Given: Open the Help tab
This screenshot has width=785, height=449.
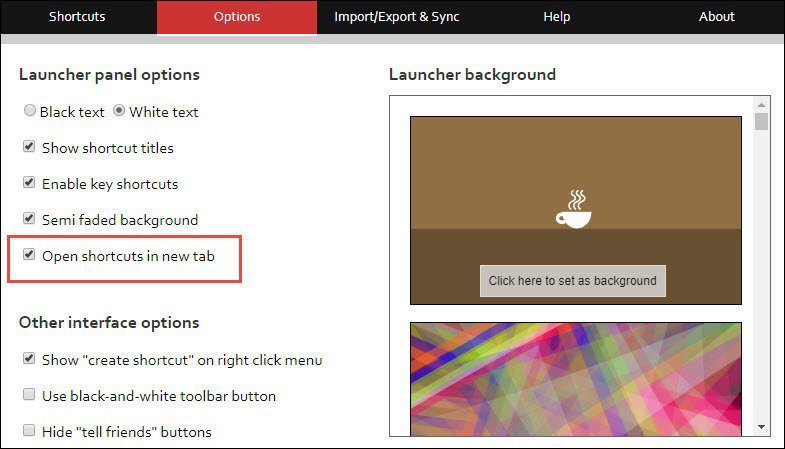Looking at the screenshot, I should point(557,17).
